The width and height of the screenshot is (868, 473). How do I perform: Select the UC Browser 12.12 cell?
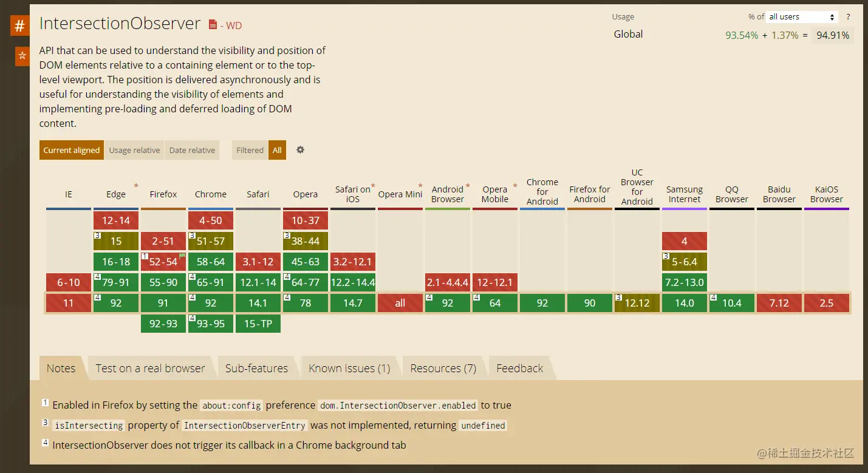(637, 303)
